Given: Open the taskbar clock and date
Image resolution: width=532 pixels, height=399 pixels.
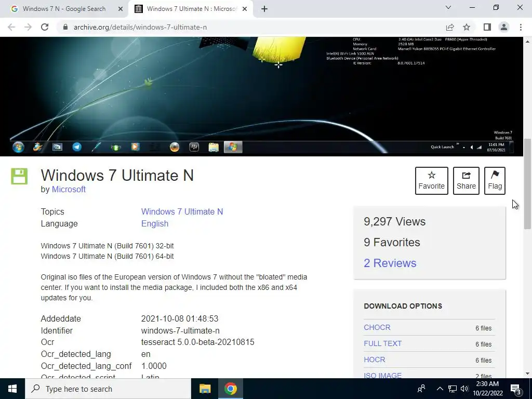Looking at the screenshot, I should (x=487, y=389).
